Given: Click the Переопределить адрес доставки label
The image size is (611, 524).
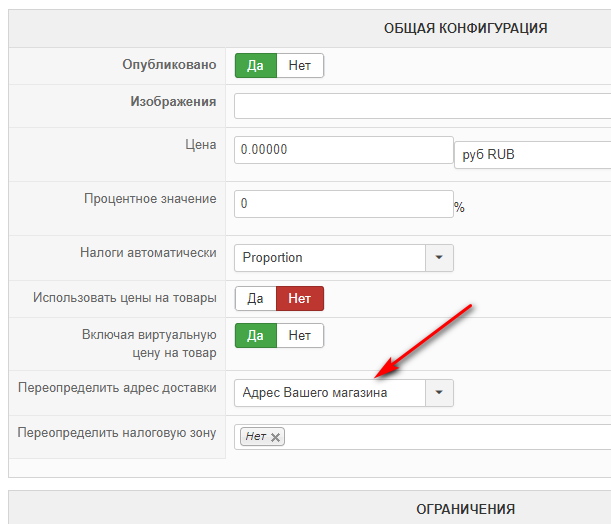Looking at the screenshot, I should pos(117,387).
